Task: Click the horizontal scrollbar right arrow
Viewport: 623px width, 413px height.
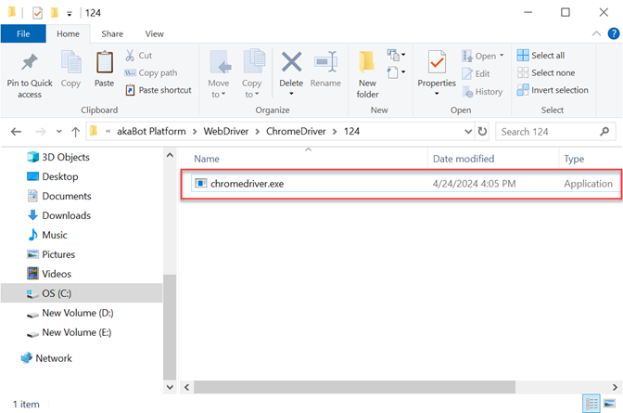Action: point(615,387)
